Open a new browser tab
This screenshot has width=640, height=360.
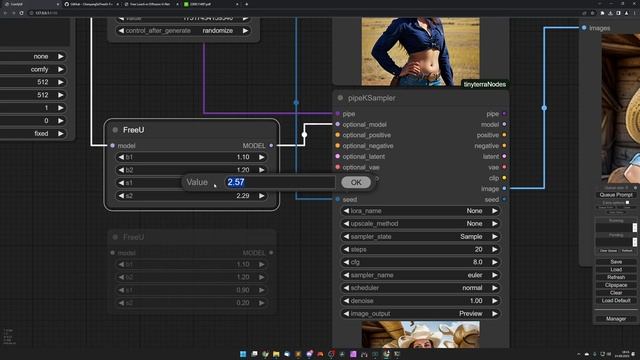(x=247, y=4)
